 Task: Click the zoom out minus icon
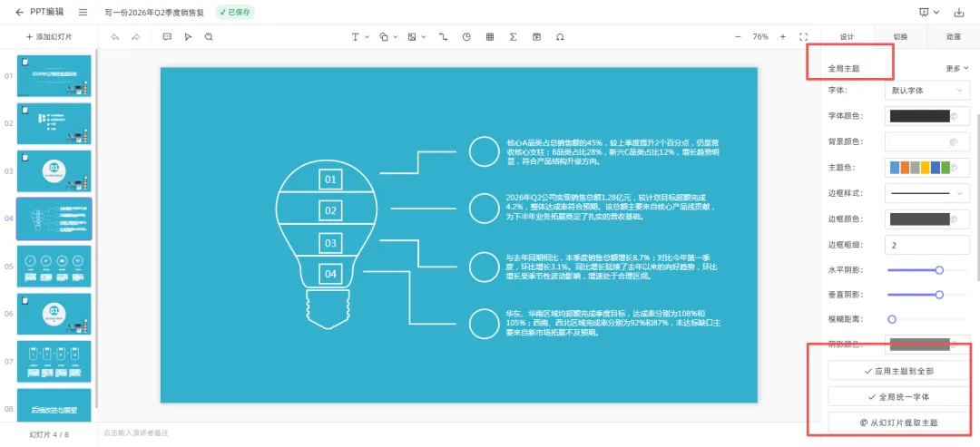pos(738,37)
